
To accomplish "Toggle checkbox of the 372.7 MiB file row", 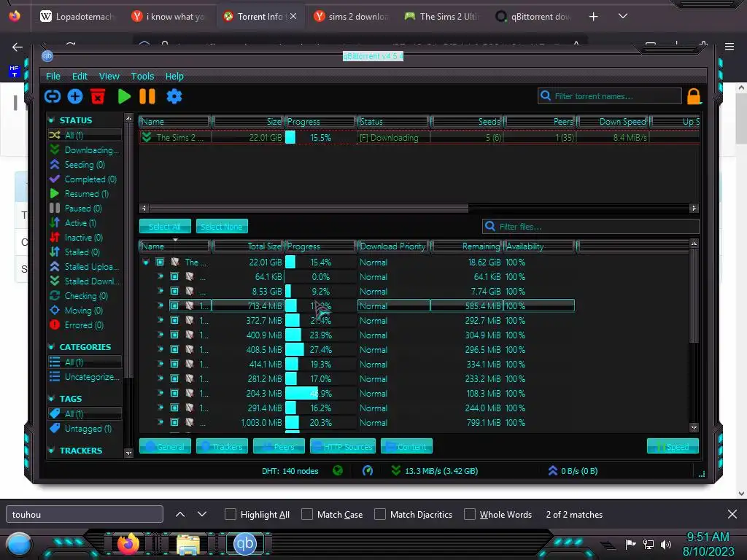I will click(x=174, y=321).
